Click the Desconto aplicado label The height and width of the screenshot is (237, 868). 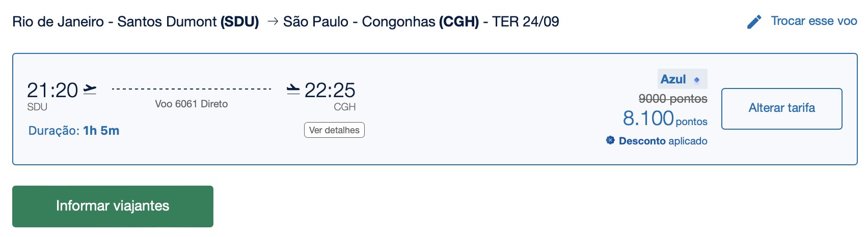663,141
